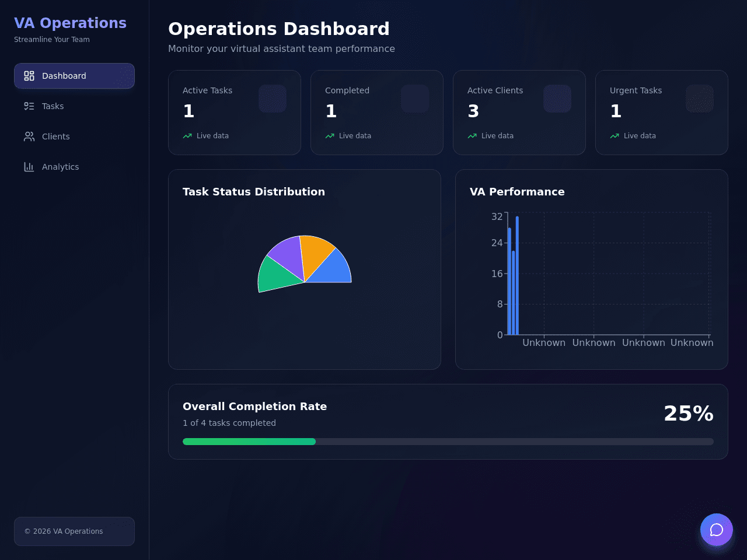Click the tallest blue performance bar
Image resolution: width=747 pixels, height=560 pixels.
[x=517, y=275]
